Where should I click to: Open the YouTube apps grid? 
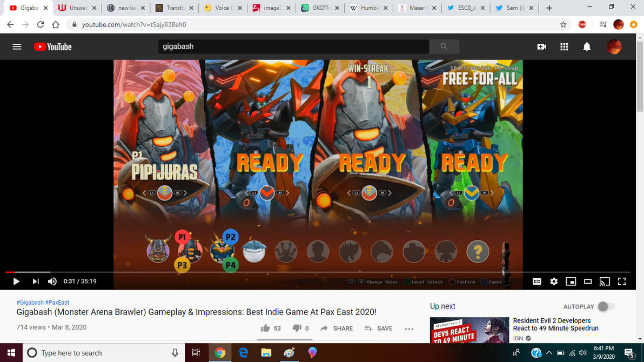[565, 47]
